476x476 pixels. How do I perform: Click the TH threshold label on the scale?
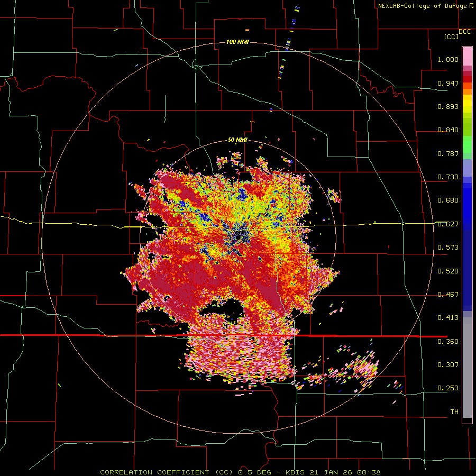click(454, 412)
